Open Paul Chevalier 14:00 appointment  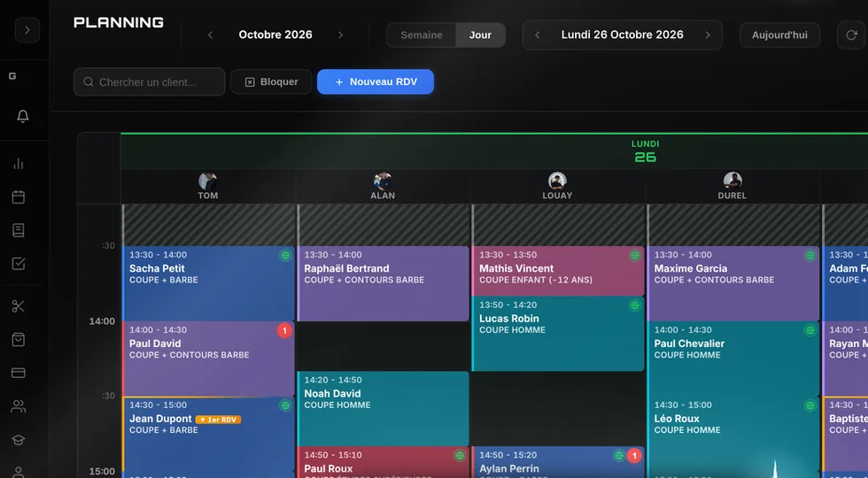click(x=733, y=358)
